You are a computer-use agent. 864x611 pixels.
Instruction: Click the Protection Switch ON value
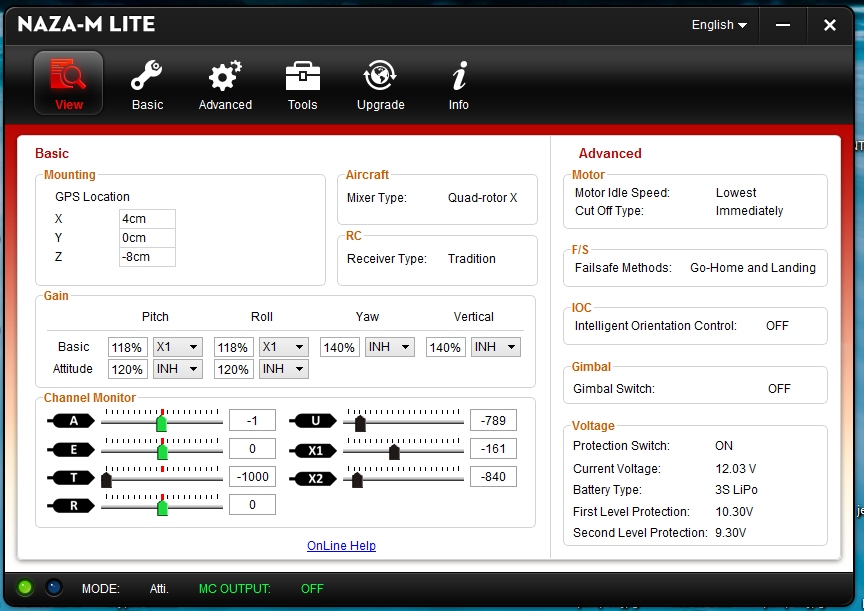coord(724,446)
